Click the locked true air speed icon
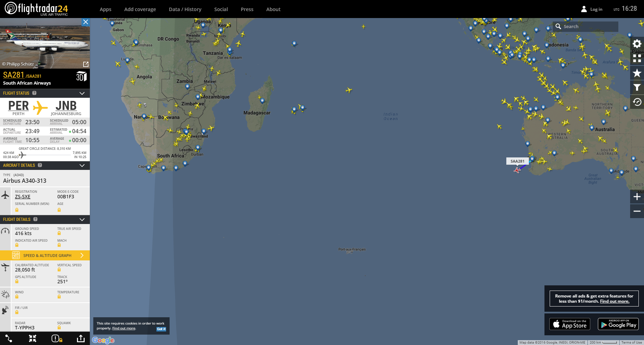Image resolution: width=644 pixels, height=345 pixels. click(x=59, y=233)
